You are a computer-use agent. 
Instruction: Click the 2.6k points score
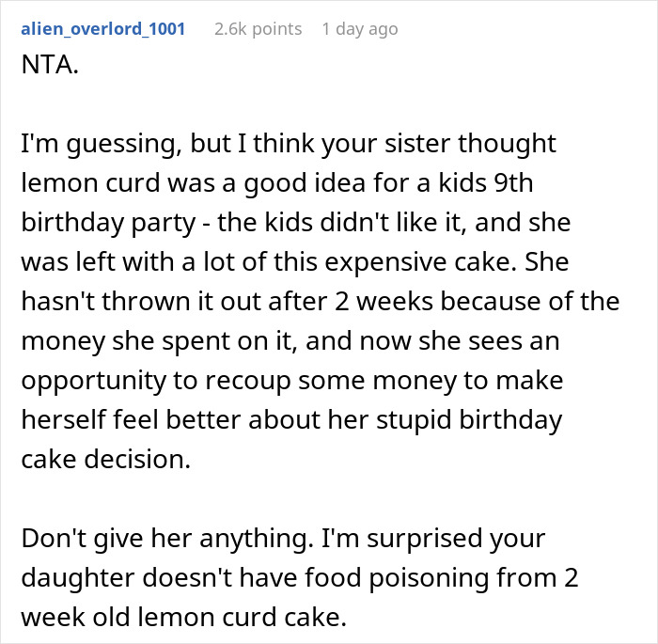258,29
